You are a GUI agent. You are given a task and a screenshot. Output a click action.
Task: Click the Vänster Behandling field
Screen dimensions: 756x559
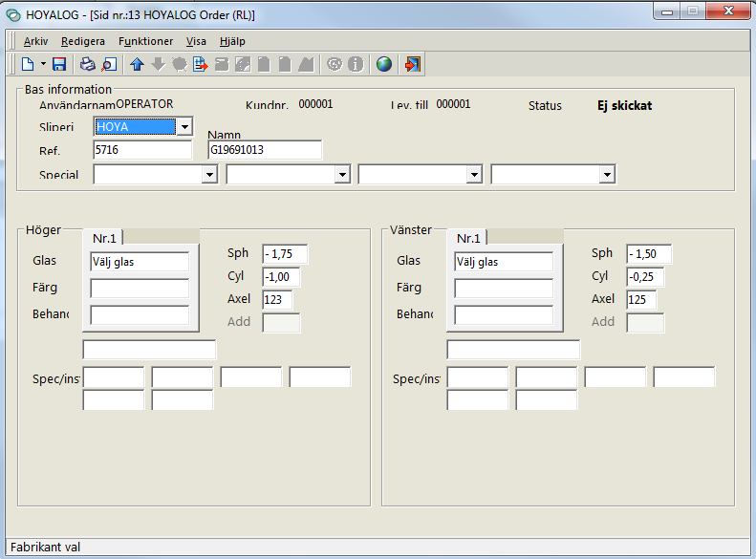click(504, 315)
